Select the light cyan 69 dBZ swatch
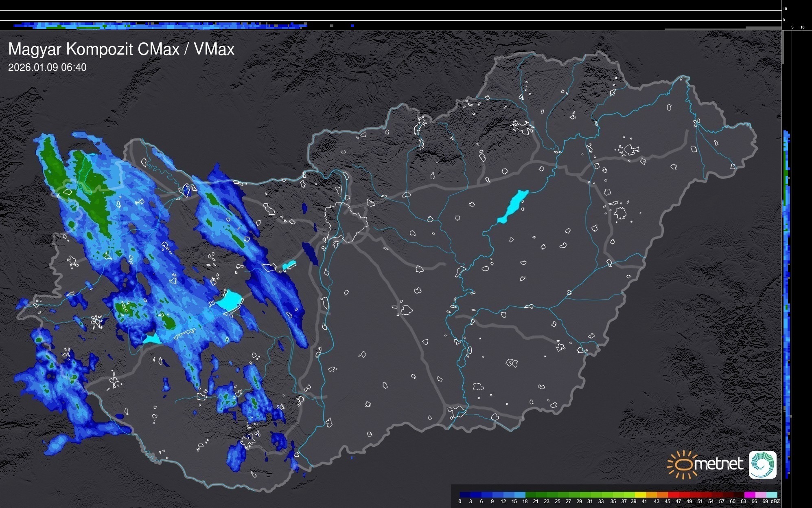The image size is (812, 508). pos(771,495)
